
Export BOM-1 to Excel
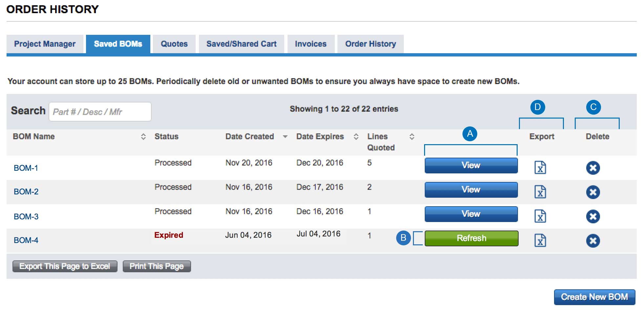tap(540, 167)
